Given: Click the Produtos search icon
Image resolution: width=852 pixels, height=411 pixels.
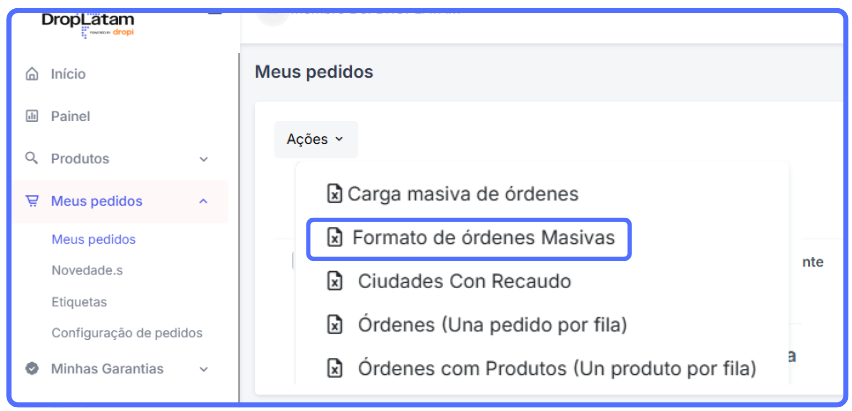Looking at the screenshot, I should pyautogui.click(x=32, y=158).
